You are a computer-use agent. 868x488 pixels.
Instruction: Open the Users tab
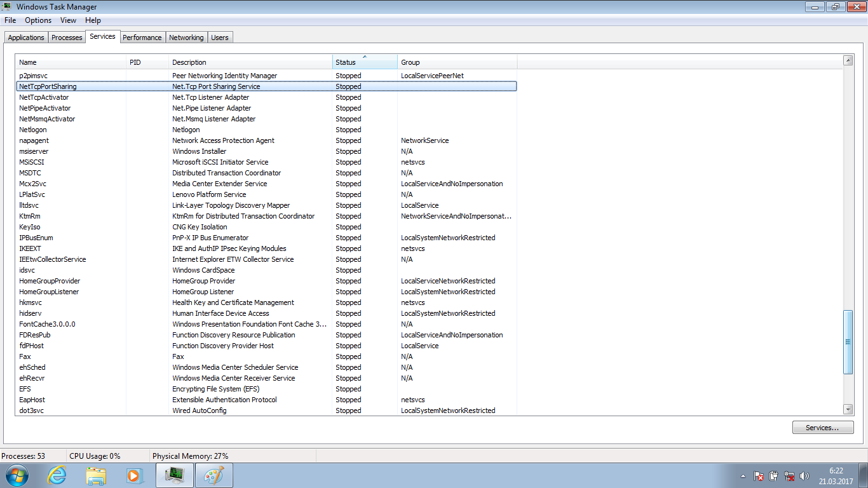(x=220, y=37)
